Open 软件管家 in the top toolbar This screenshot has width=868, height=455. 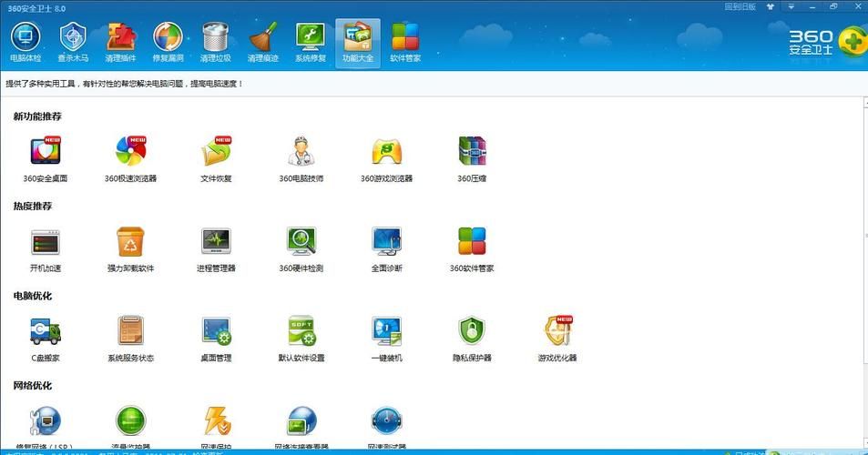click(405, 43)
